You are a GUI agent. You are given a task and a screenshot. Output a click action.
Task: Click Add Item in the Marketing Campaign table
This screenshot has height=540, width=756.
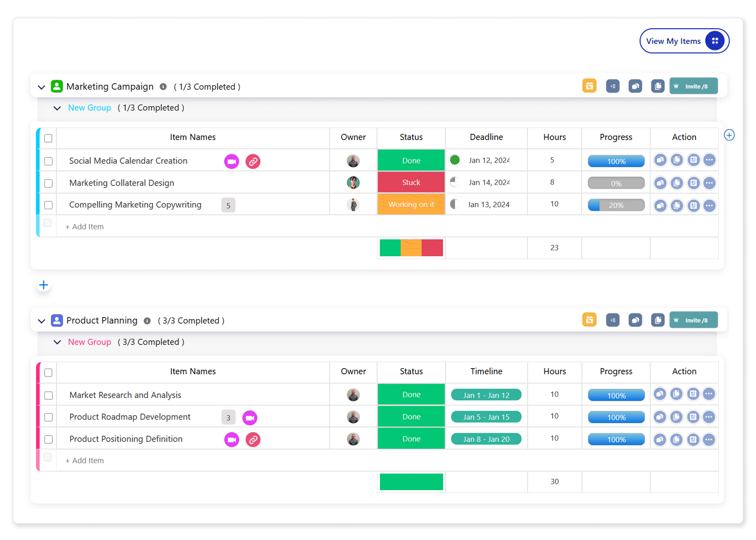click(85, 227)
